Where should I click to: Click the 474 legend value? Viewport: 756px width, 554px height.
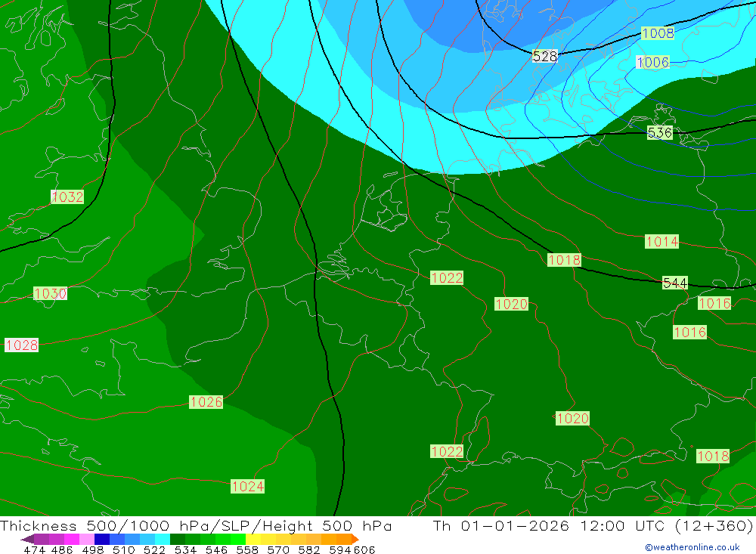pos(34,549)
